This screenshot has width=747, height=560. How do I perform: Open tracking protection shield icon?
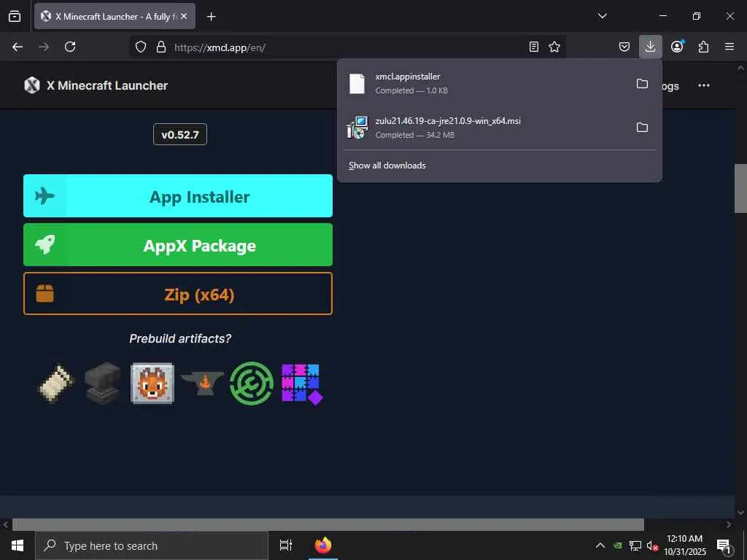pyautogui.click(x=141, y=47)
